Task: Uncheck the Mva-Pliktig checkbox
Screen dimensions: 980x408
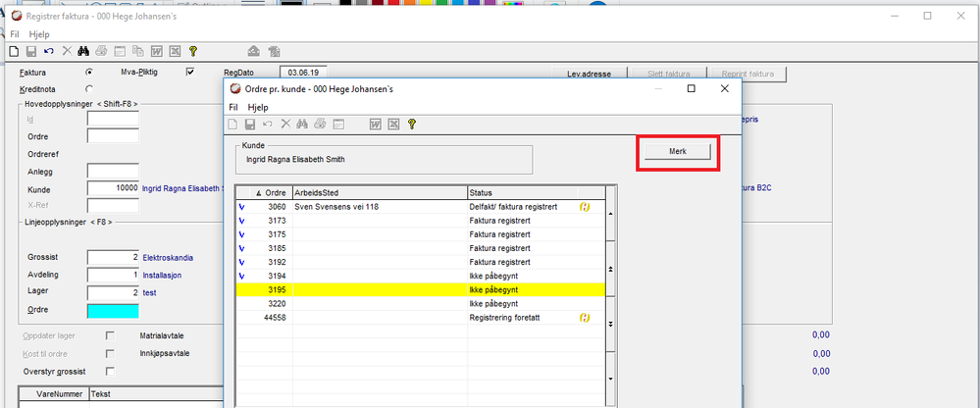Action: tap(190, 72)
